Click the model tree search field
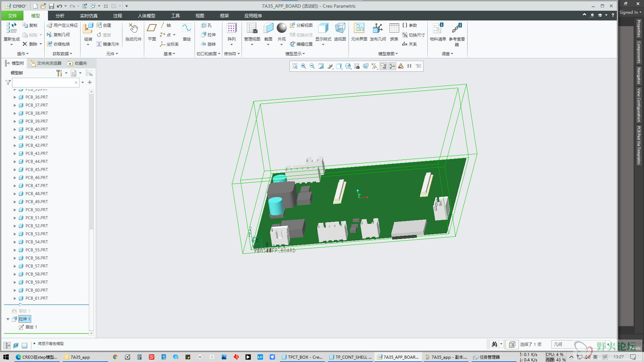 tap(45, 82)
